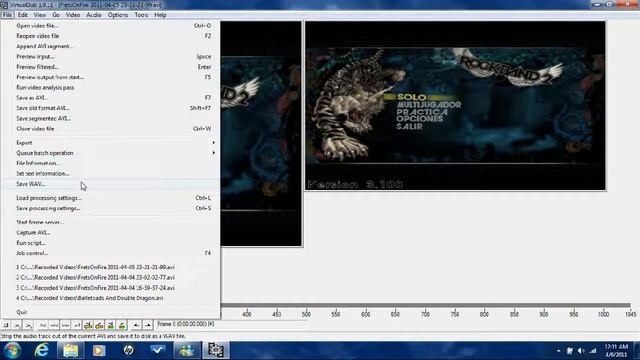Choose Append AVI segment...

[x=110, y=46]
